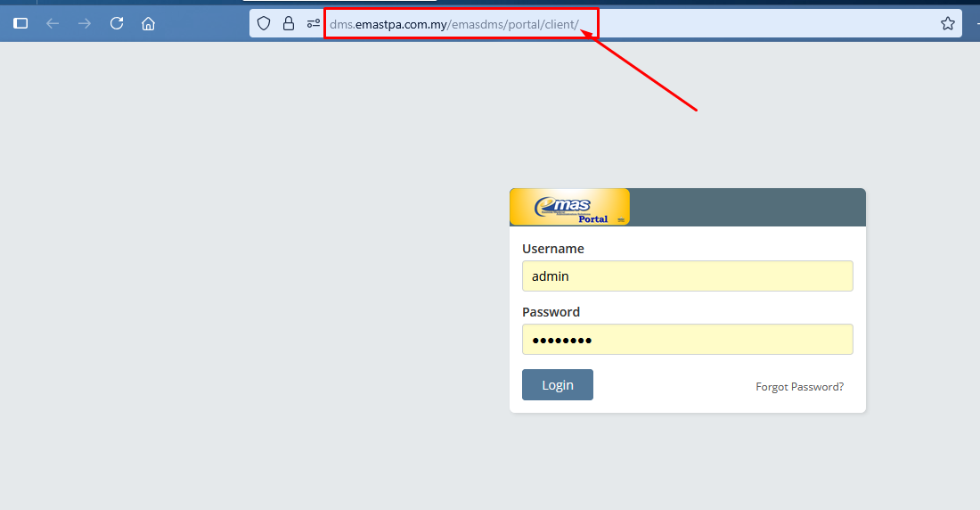Screen dimensions: 980x510
Task: Focus the Username field containing admin
Action: 687,276
